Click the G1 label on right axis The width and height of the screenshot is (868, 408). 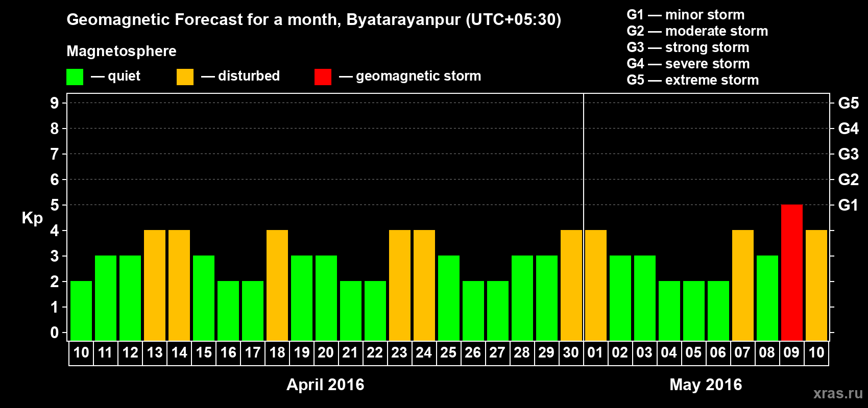(848, 205)
